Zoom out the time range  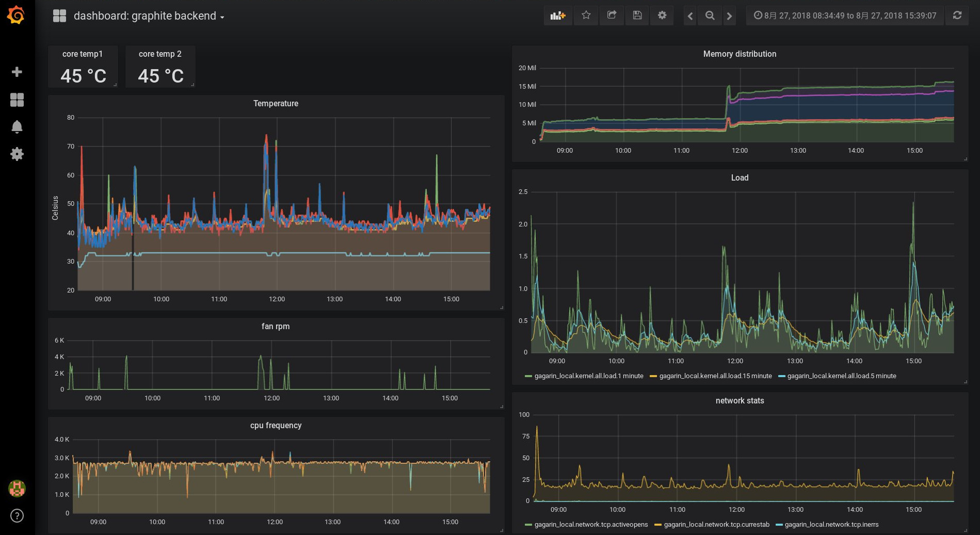(710, 16)
